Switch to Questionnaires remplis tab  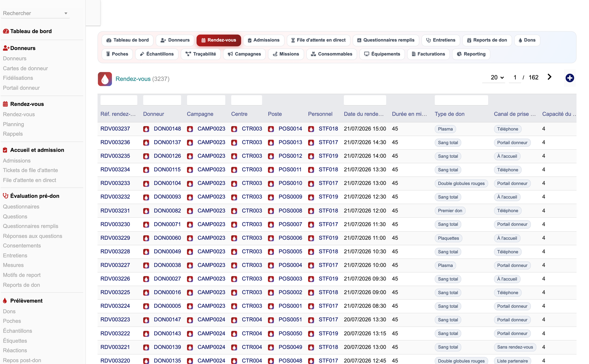tap(386, 40)
